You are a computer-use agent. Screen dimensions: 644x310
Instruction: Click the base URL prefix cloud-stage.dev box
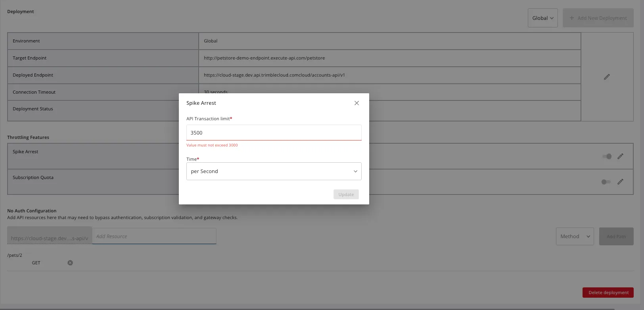coord(50,236)
